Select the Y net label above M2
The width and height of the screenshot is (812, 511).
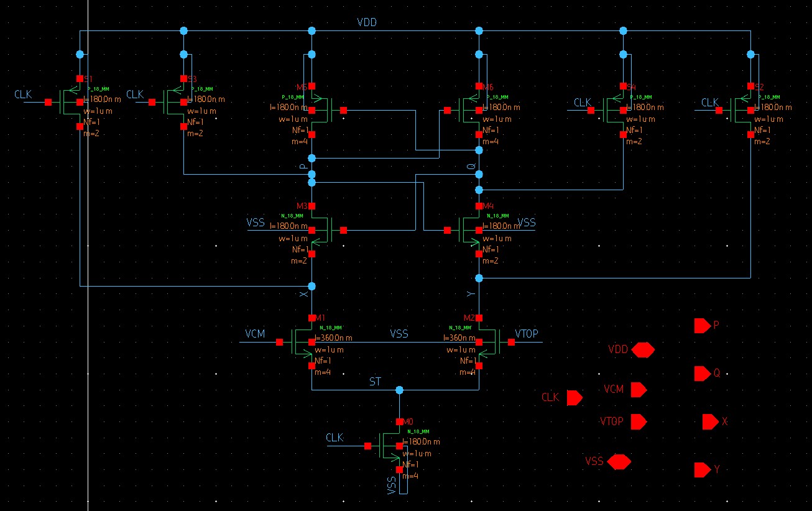pos(471,294)
